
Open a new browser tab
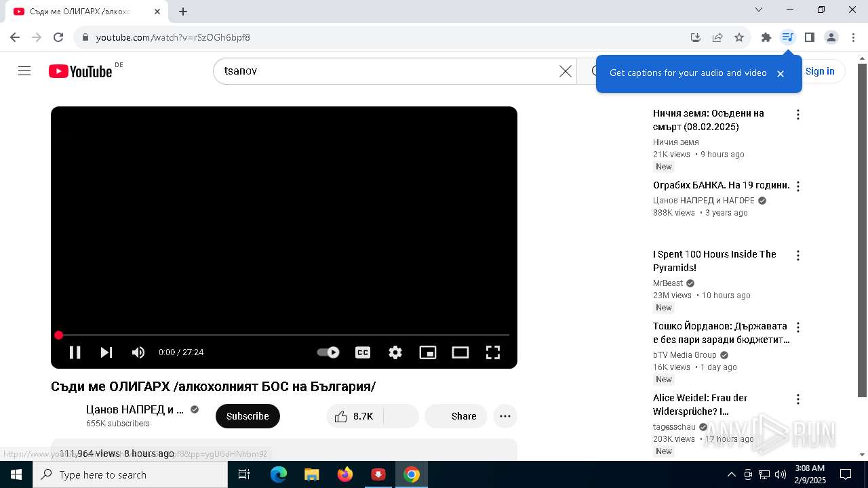(x=183, y=11)
